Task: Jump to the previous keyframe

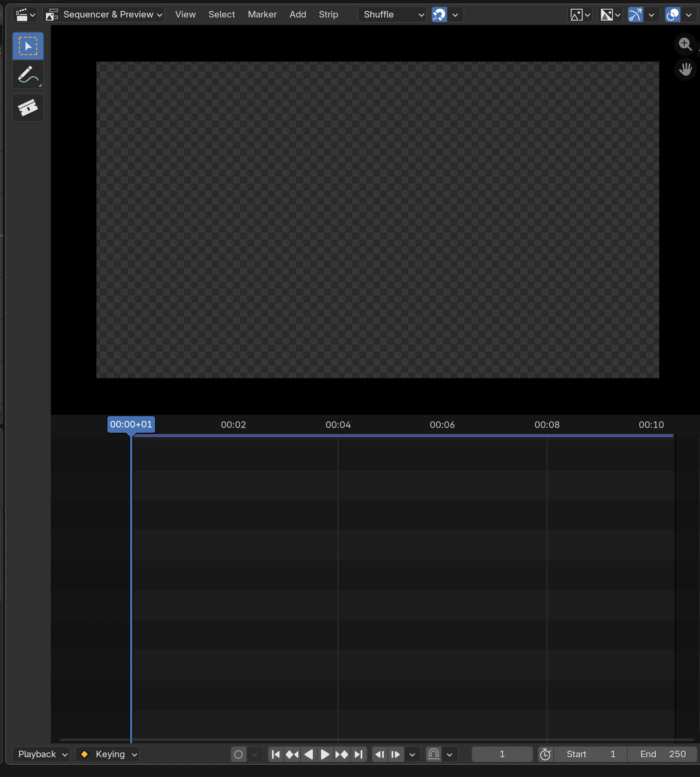Action: click(292, 754)
